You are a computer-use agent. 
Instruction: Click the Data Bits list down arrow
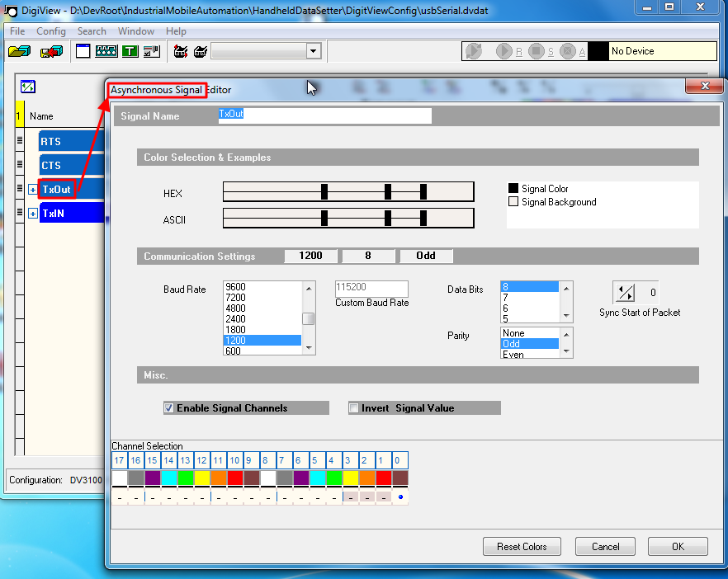[566, 316]
